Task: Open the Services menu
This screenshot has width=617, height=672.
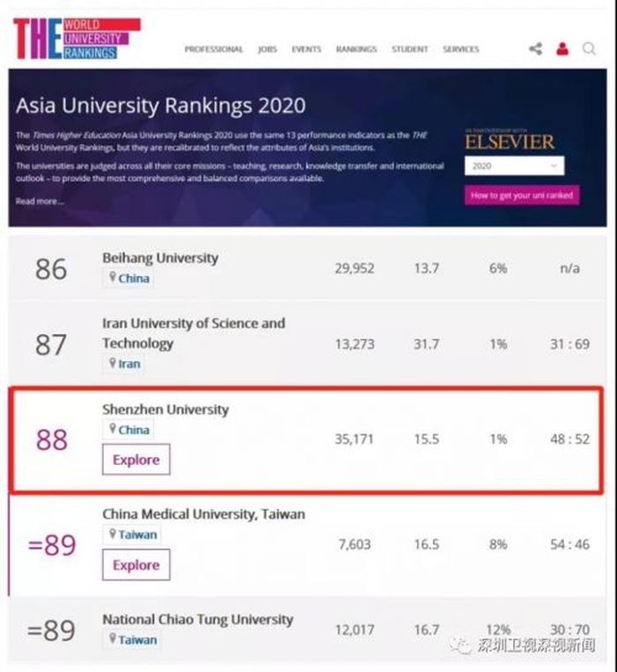Action: (461, 49)
